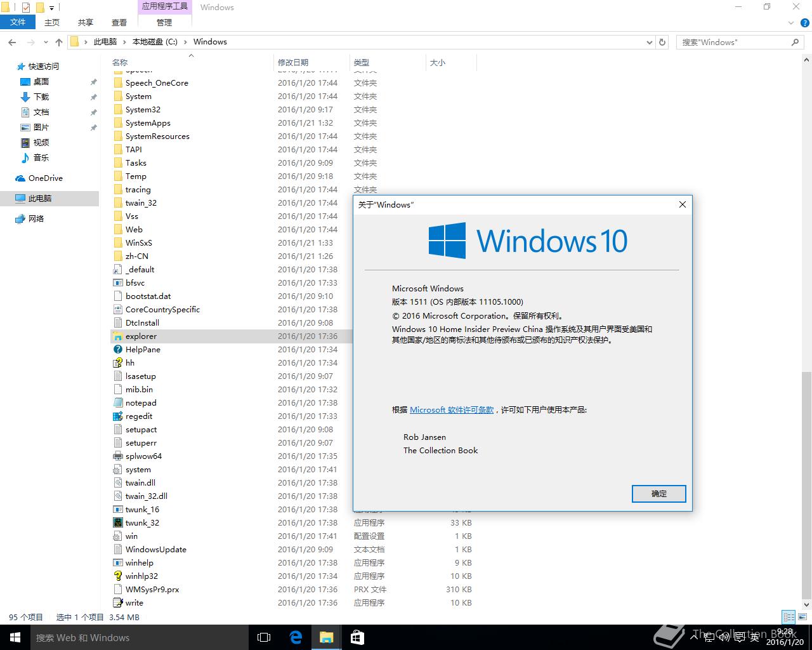The width and height of the screenshot is (812, 650).
Task: Click the System32 folder icon
Action: pos(117,110)
